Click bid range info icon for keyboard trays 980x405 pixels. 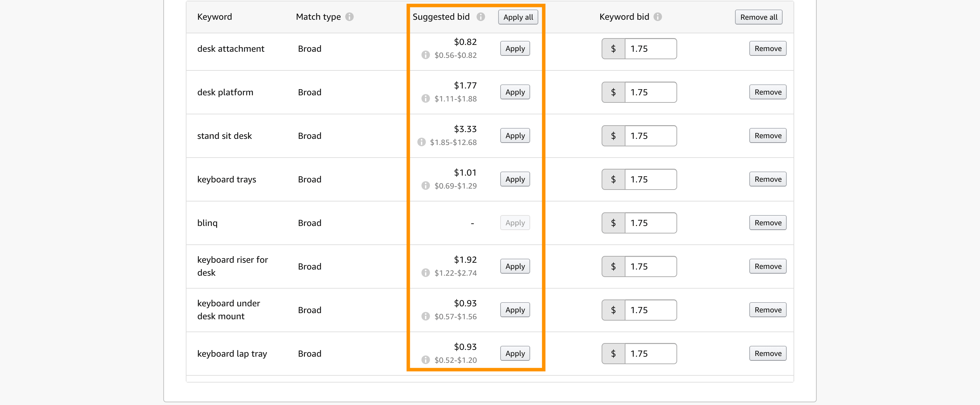coord(425,186)
